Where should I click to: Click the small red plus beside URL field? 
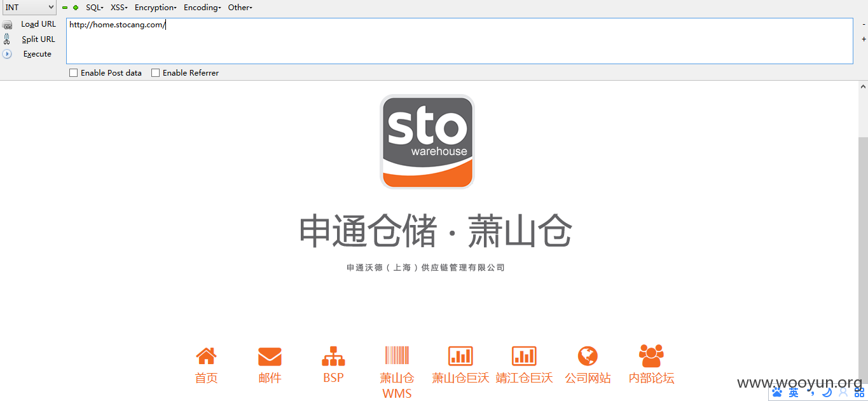point(864,39)
